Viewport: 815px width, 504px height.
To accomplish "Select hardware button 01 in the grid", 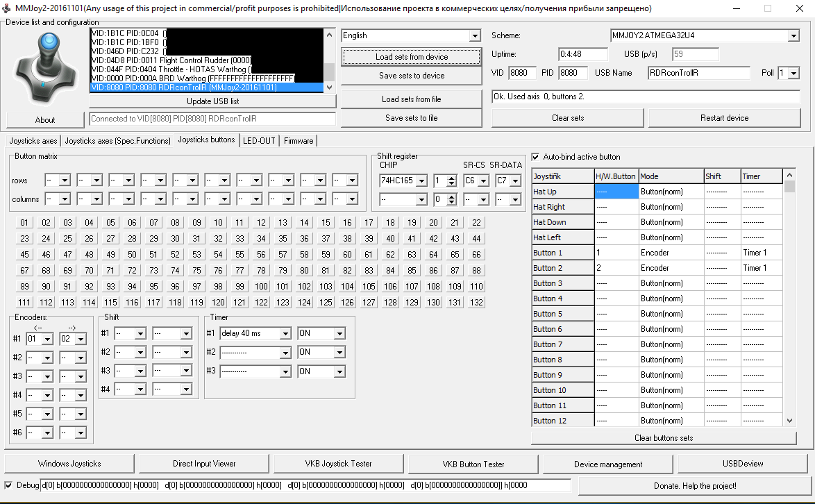I will click(24, 223).
